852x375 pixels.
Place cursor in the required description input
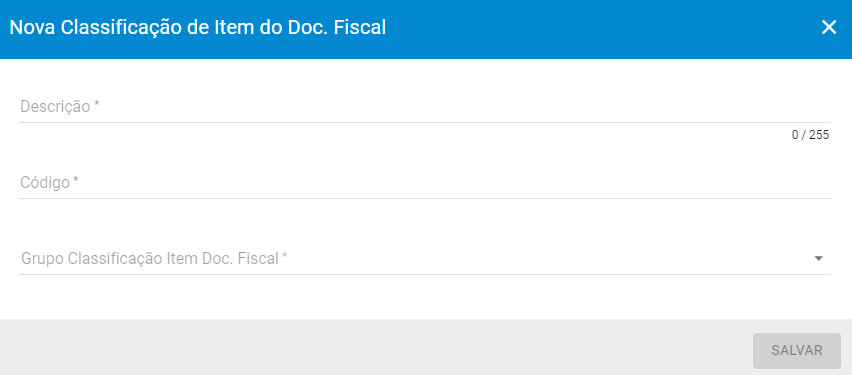(425, 107)
